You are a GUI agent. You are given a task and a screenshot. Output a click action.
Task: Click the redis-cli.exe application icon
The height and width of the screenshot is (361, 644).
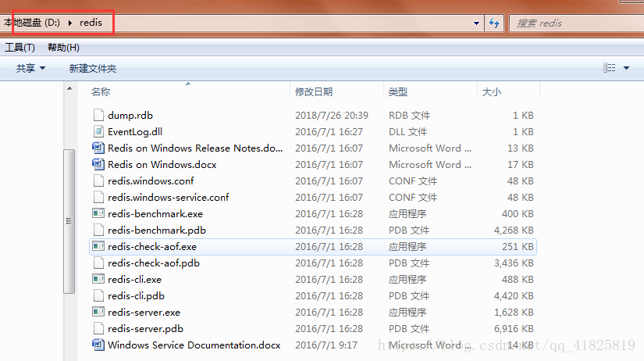click(98, 279)
